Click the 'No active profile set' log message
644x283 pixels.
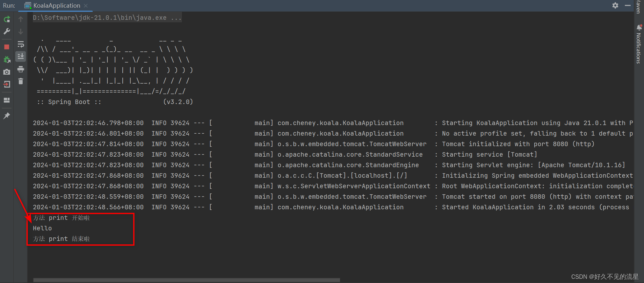point(537,133)
